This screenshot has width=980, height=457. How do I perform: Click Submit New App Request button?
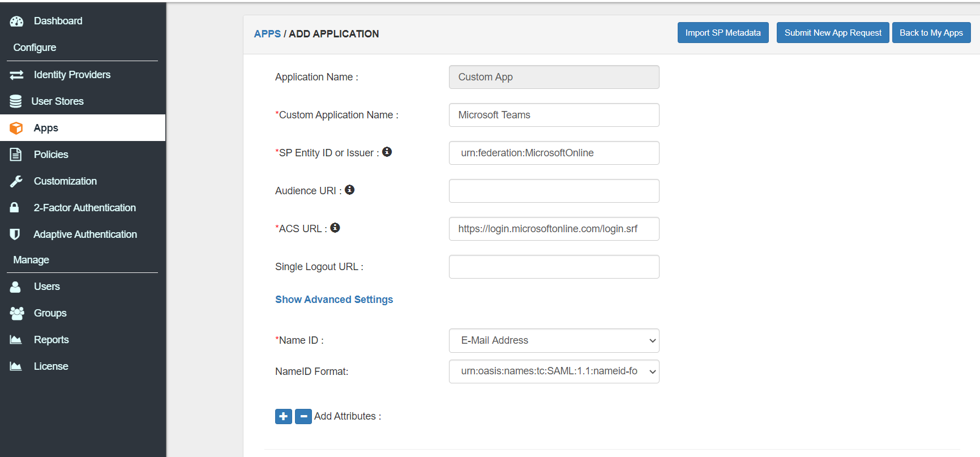tap(833, 33)
